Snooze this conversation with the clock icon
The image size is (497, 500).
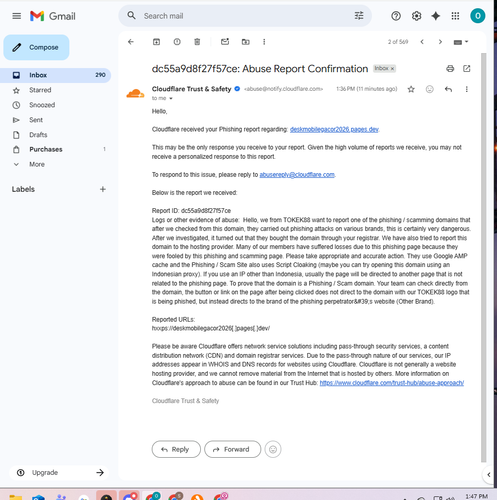[x=177, y=42]
